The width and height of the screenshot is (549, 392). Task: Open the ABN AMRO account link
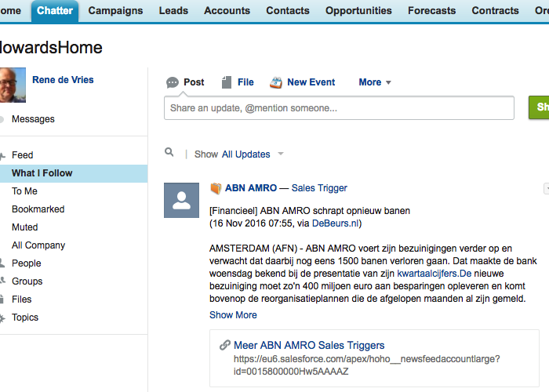(x=251, y=188)
